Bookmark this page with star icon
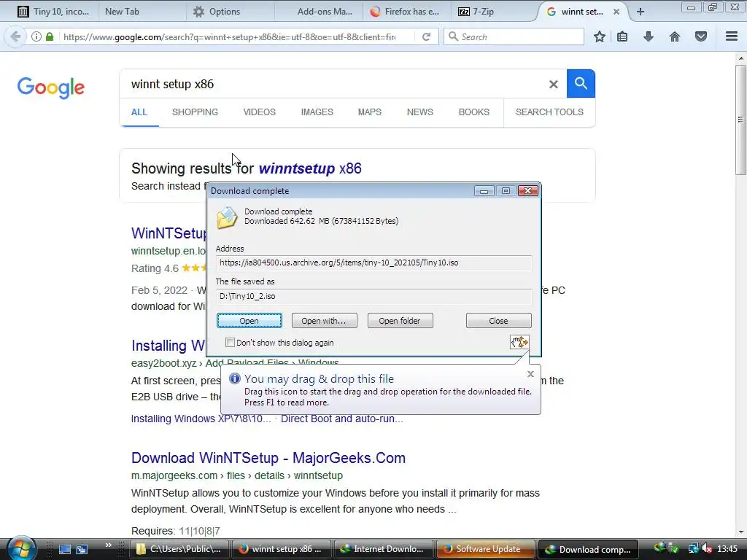The image size is (747, 560). 600,36
